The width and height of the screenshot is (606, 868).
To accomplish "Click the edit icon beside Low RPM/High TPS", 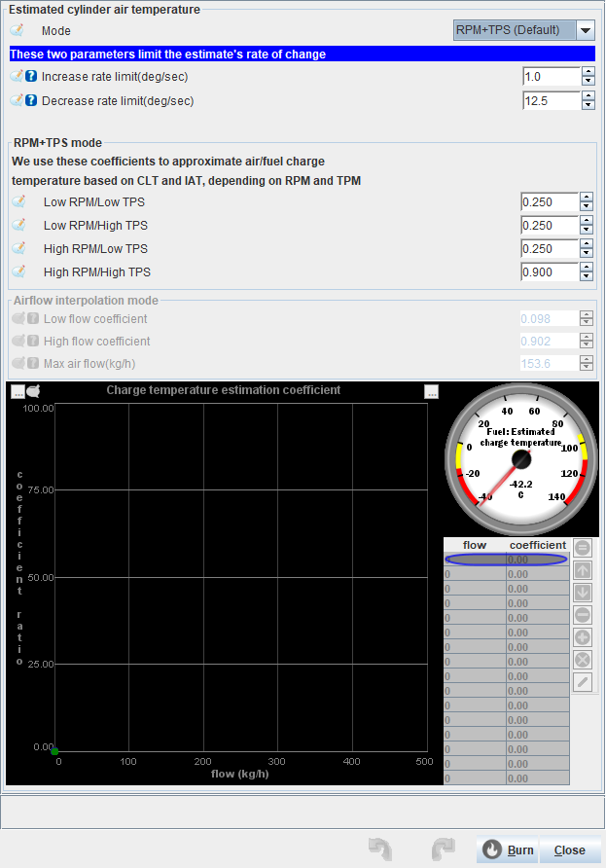I will point(18,225).
